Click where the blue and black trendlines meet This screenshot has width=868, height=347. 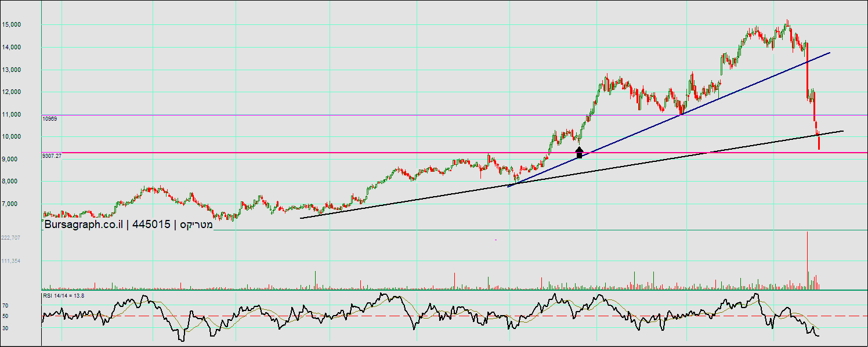click(x=509, y=185)
